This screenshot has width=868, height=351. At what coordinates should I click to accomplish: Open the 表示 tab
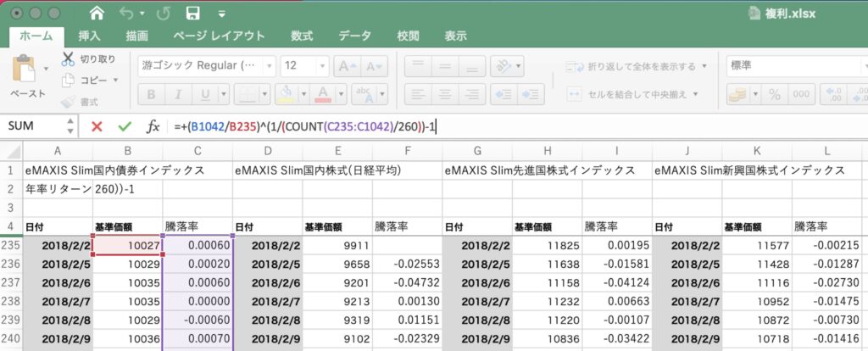pyautogui.click(x=455, y=36)
